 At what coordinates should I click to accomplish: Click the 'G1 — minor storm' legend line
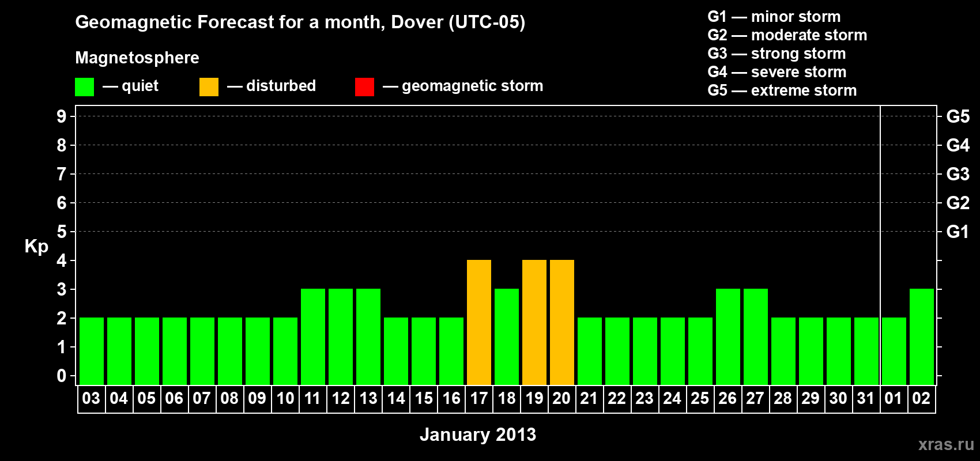(x=774, y=17)
